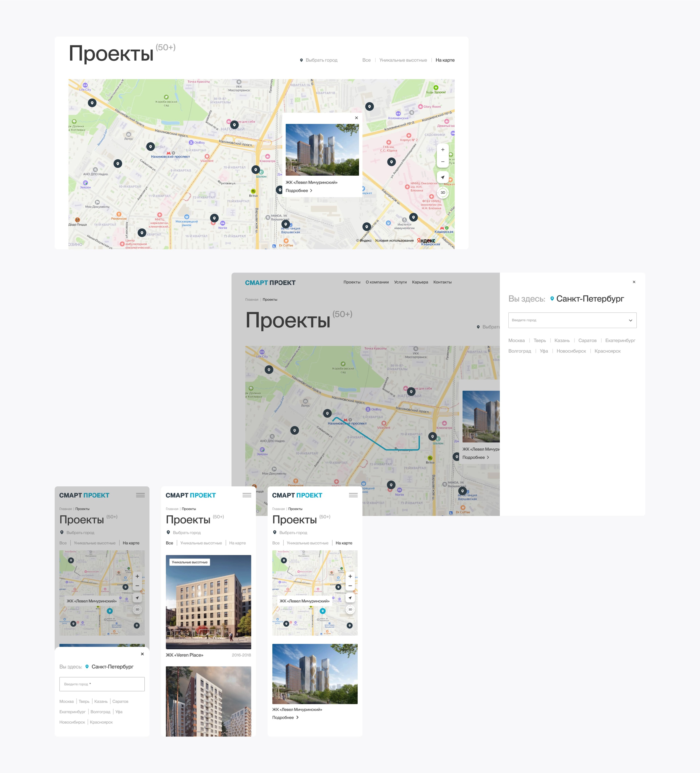Screen dimensions: 700x773
Task: Switch to На карте view in top filter
Action: pyautogui.click(x=445, y=60)
